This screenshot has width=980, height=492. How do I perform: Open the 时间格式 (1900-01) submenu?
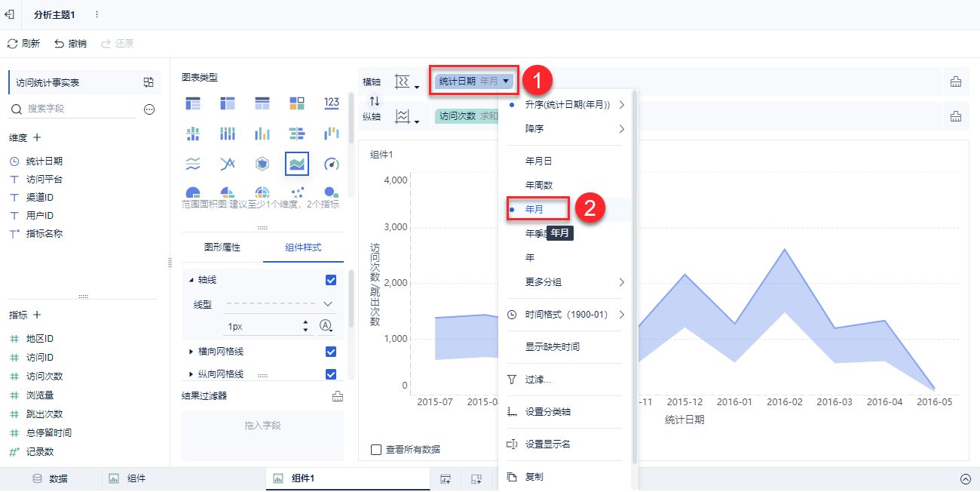[x=565, y=315]
